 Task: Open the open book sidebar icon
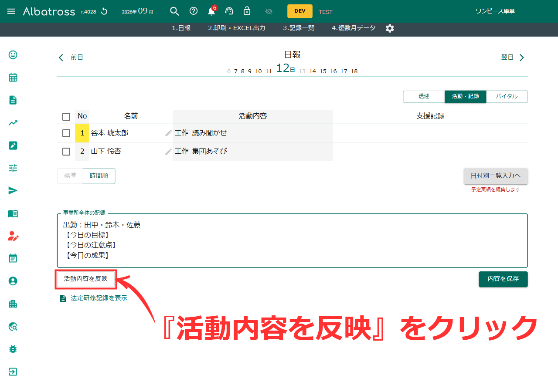13,213
